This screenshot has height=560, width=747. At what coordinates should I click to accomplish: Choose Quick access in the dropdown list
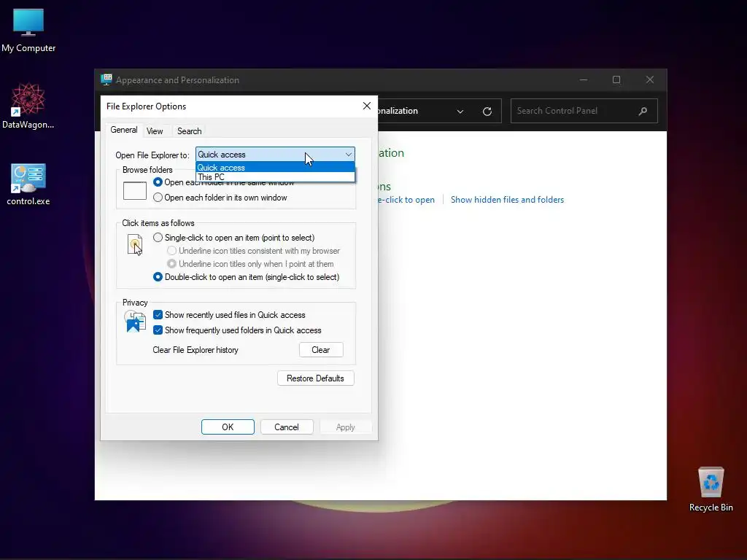pyautogui.click(x=275, y=167)
